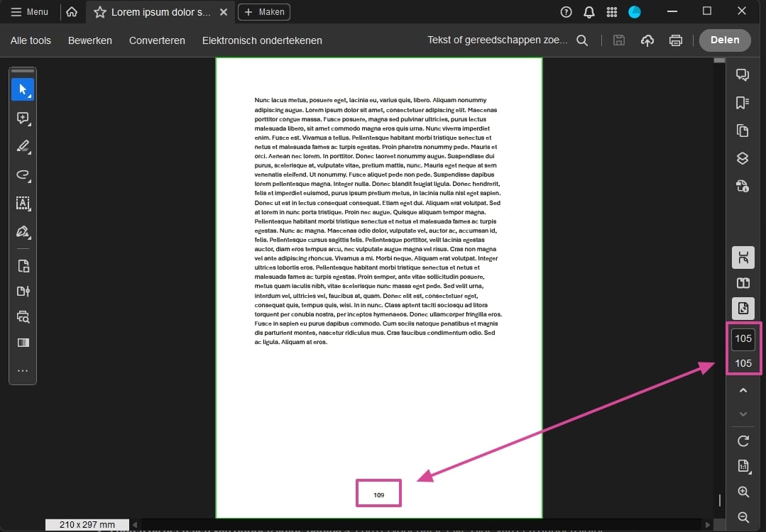Select the text box tool

coord(23,203)
